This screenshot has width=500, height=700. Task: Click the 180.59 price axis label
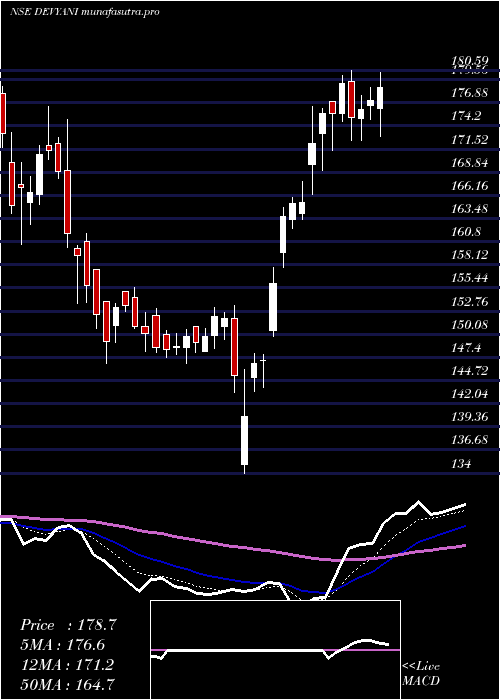pyautogui.click(x=468, y=60)
